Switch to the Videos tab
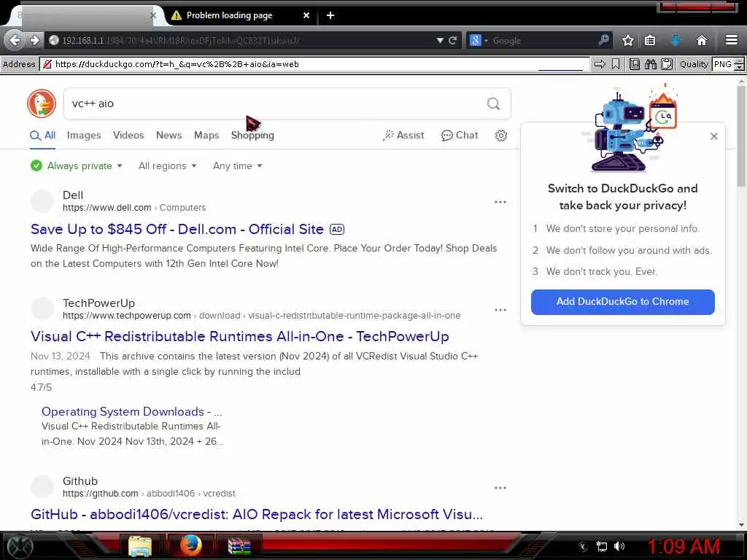Image resolution: width=747 pixels, height=560 pixels. click(x=128, y=135)
